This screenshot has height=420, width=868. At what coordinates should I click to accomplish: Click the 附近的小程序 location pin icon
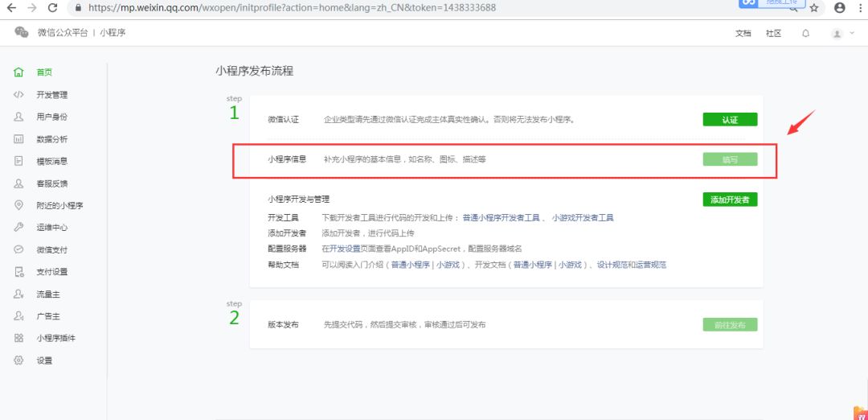coord(18,205)
